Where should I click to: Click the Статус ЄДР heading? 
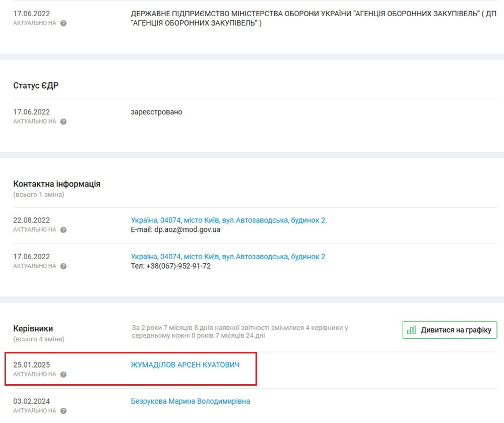click(36, 86)
